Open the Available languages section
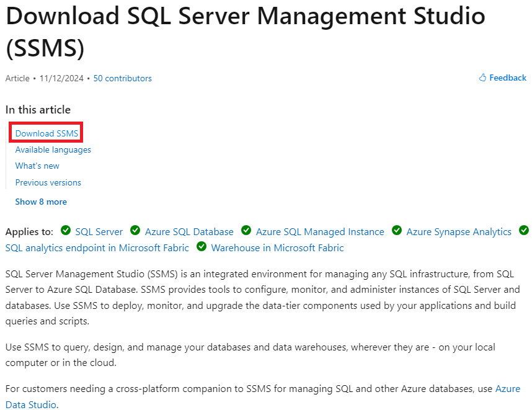 tap(53, 149)
